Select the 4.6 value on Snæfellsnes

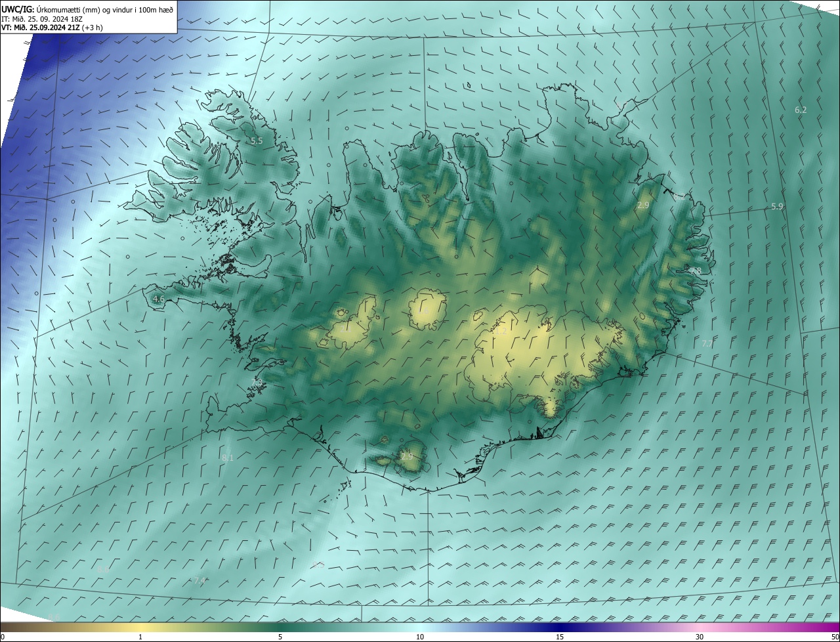[x=158, y=299]
